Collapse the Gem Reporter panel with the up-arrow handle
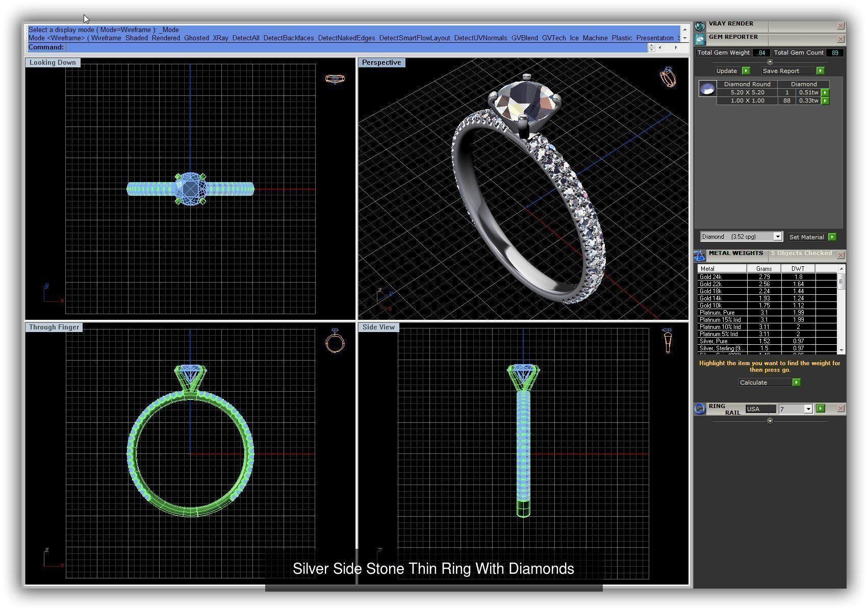The image size is (868, 610). click(770, 62)
